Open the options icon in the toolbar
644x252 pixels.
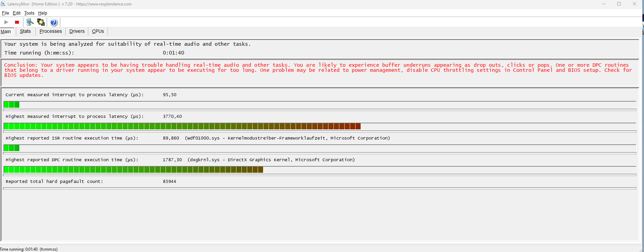point(30,22)
